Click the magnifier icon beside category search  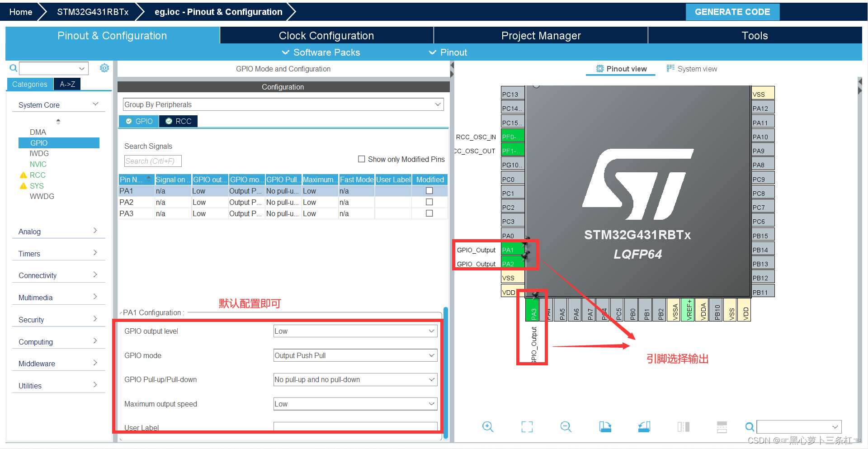(x=14, y=68)
